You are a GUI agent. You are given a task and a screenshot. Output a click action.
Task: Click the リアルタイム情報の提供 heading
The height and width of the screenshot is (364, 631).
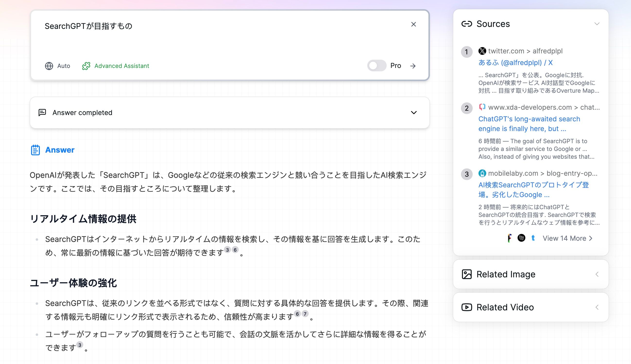click(83, 219)
